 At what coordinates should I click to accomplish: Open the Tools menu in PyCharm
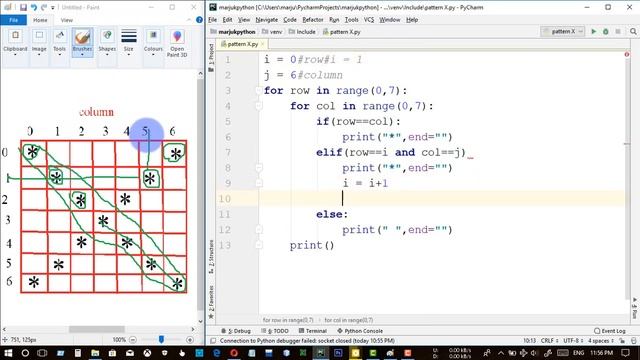(x=351, y=20)
